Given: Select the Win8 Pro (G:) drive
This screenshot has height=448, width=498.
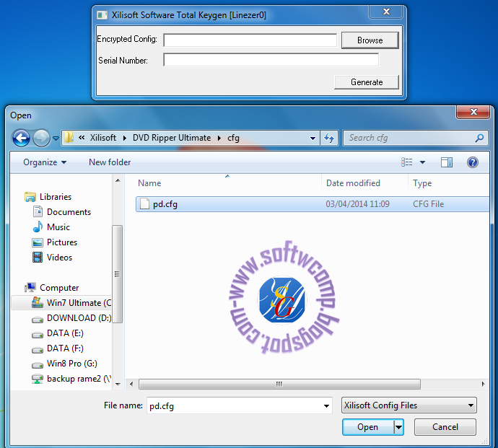Looking at the screenshot, I should pos(72,364).
